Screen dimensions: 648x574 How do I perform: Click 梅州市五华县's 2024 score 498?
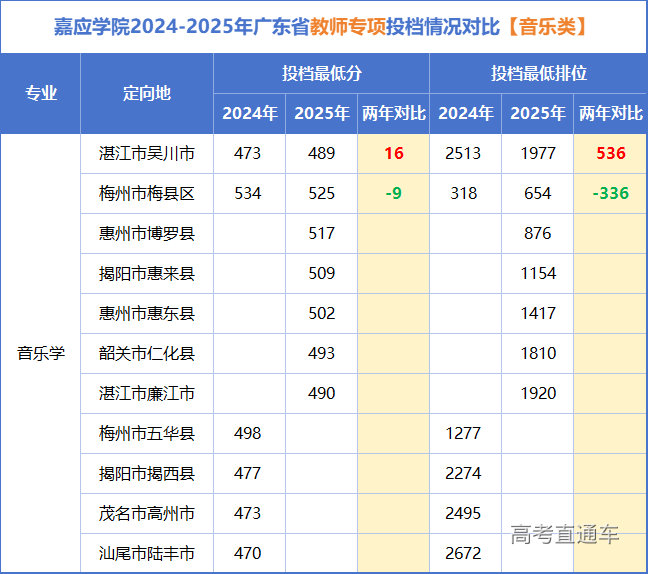[x=247, y=434]
